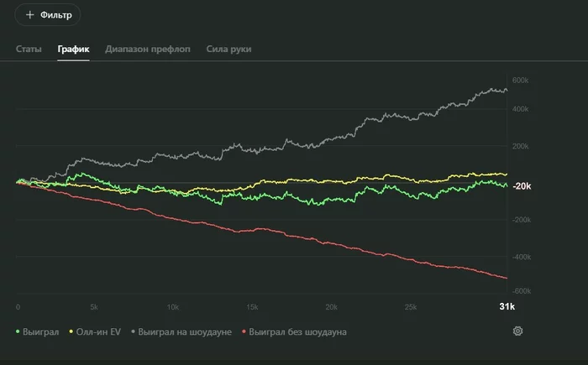Select the 400k y-axis label

[520, 109]
